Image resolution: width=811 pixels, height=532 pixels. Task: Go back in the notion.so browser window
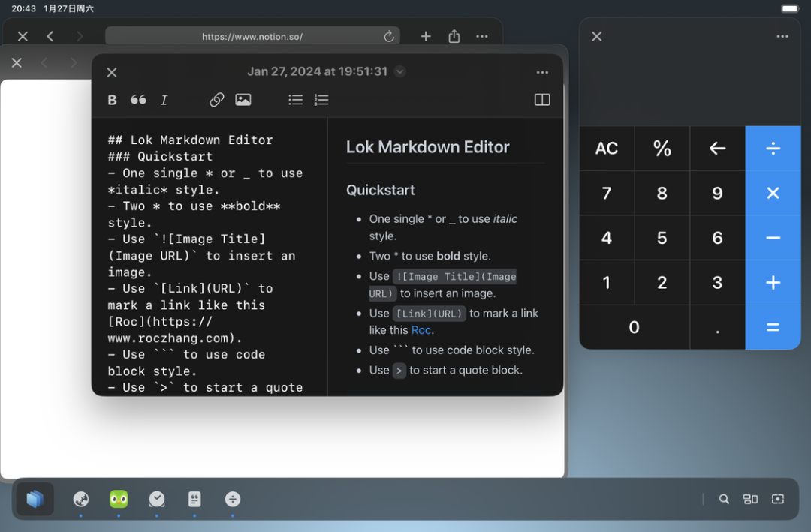tap(50, 36)
